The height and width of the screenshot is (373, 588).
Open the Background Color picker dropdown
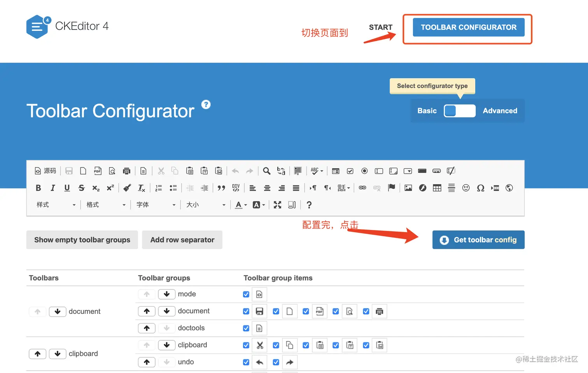pos(259,205)
